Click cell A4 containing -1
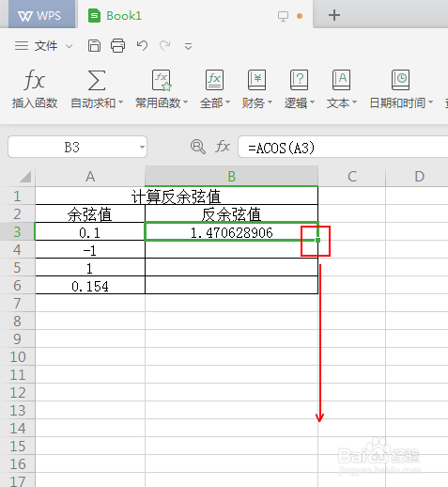This screenshot has width=448, height=487. click(x=90, y=250)
